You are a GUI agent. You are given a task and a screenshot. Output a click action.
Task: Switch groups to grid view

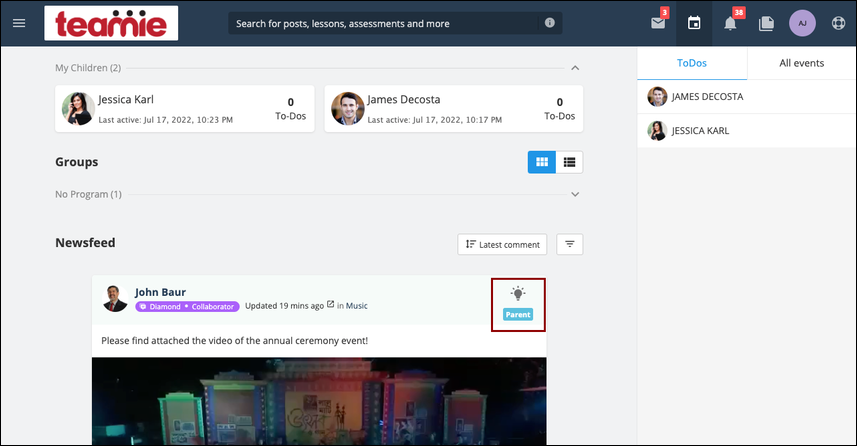[542, 162]
